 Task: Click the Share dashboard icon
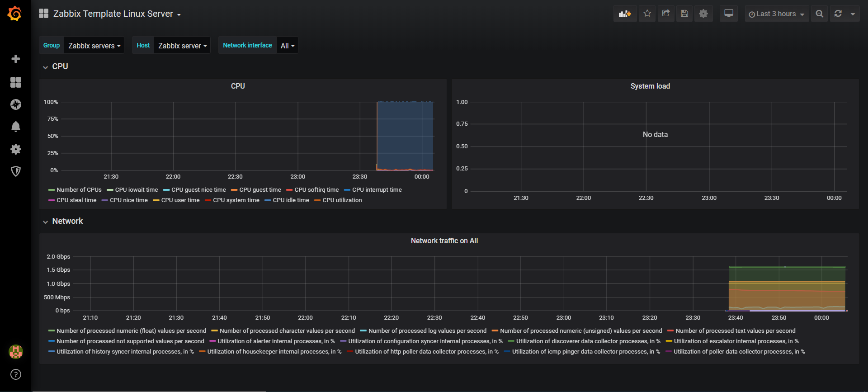[x=666, y=14]
